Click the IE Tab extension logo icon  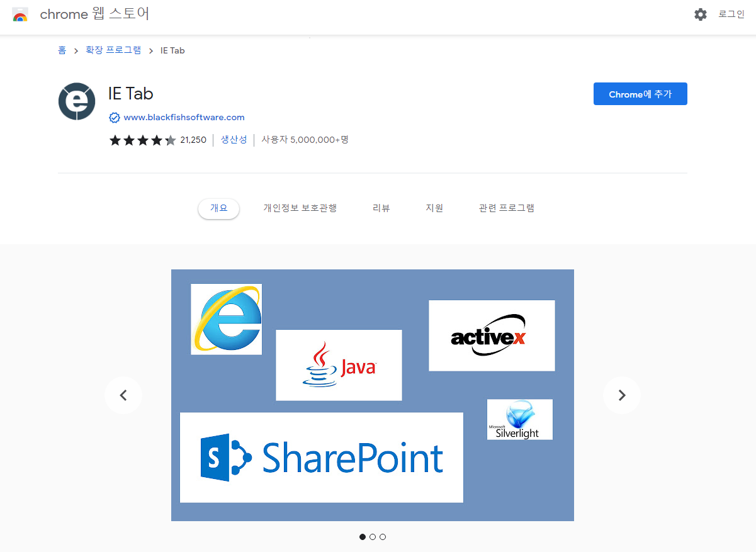click(x=77, y=101)
